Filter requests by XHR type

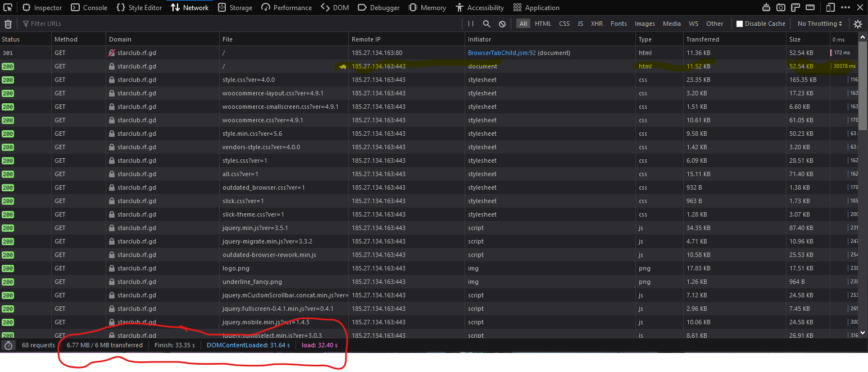click(x=597, y=24)
